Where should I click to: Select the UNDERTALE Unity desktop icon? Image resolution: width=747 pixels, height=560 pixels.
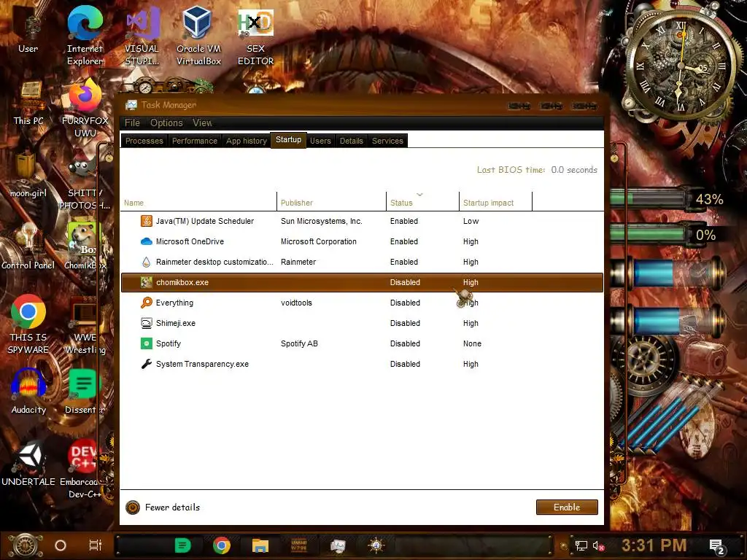[28, 464]
